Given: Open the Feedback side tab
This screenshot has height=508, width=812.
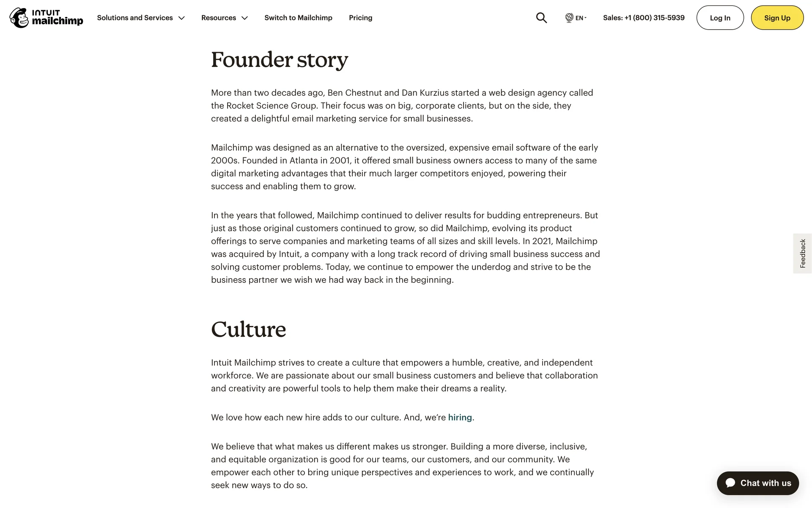Looking at the screenshot, I should (802, 254).
